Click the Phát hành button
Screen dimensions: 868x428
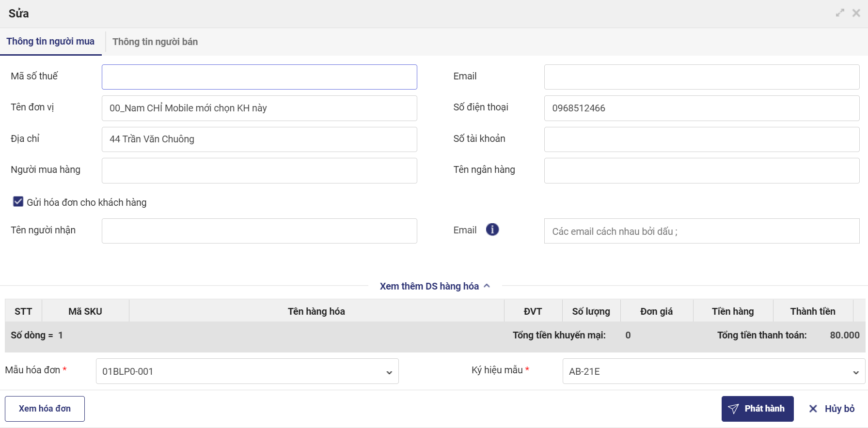(757, 409)
